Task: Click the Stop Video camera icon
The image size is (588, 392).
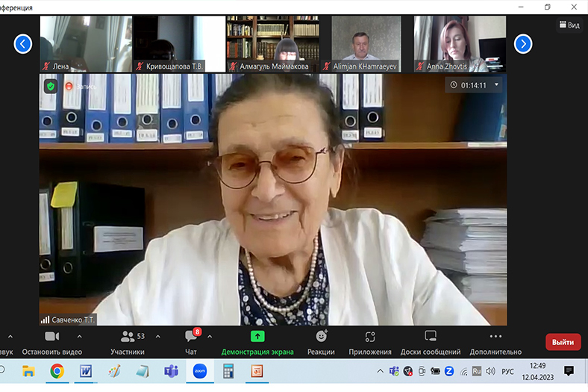Action: [x=51, y=337]
